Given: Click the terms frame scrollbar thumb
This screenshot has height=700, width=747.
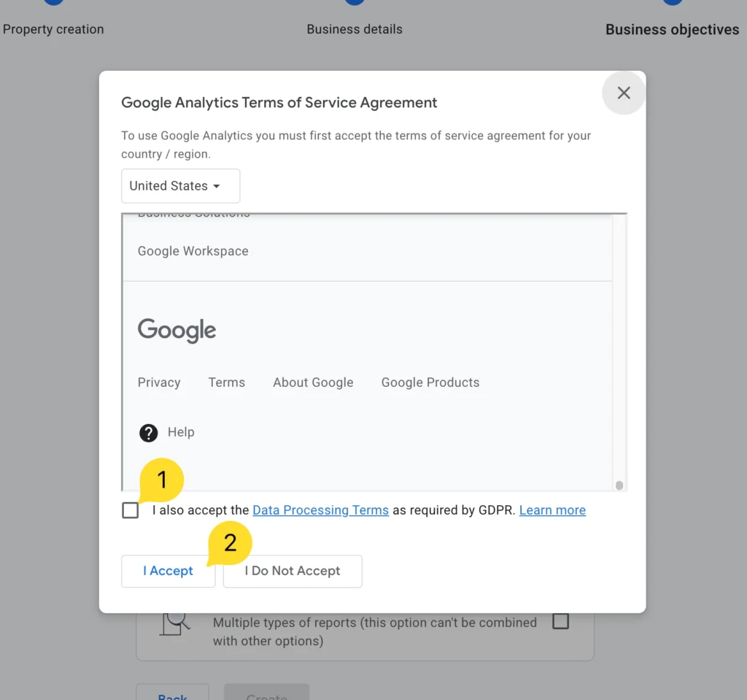Looking at the screenshot, I should (x=619, y=485).
